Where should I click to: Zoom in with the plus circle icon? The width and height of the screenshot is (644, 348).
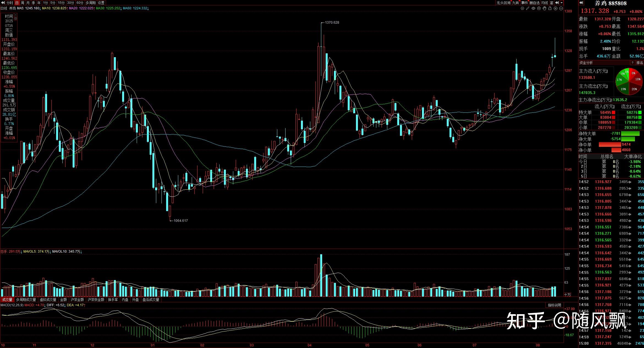point(555,9)
